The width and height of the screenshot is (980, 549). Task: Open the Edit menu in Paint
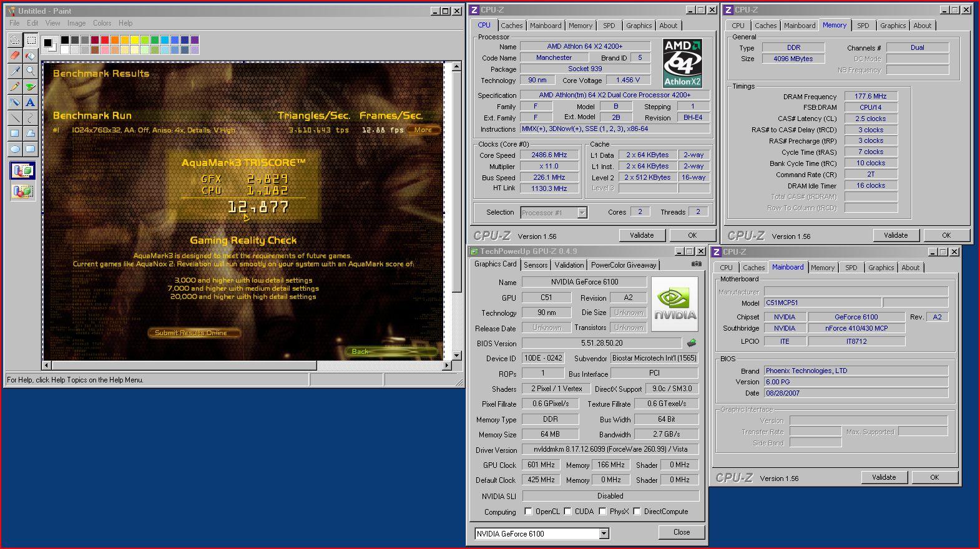pyautogui.click(x=32, y=23)
